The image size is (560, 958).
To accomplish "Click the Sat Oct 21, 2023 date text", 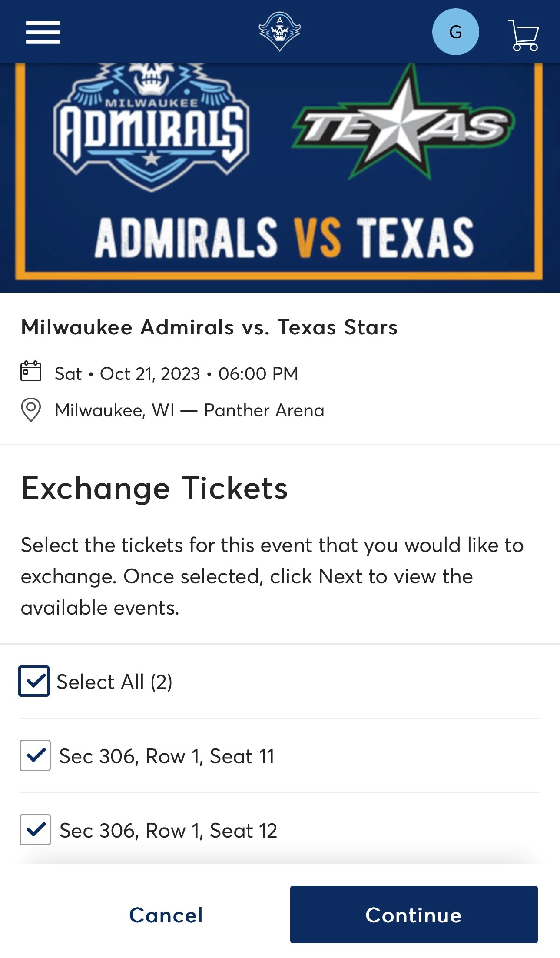I will point(176,374).
